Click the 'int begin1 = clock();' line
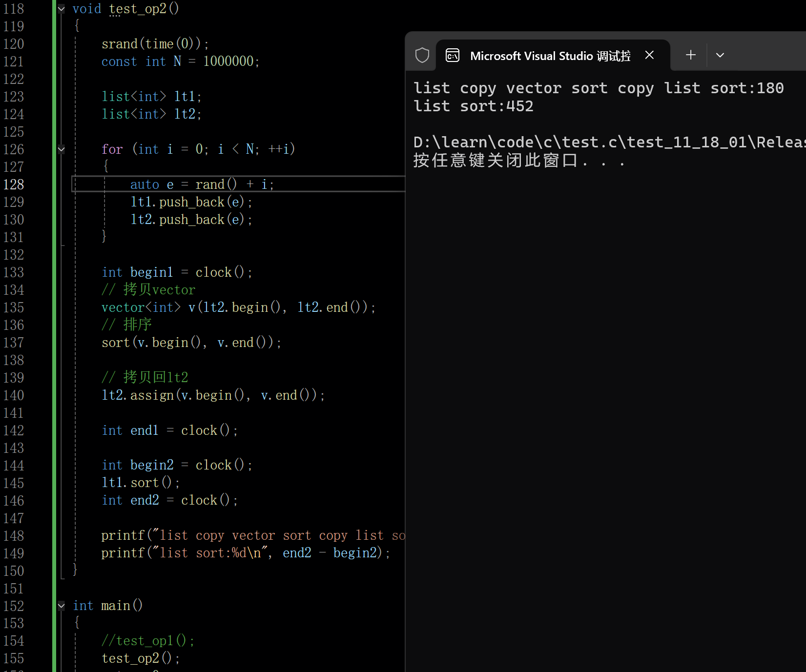The height and width of the screenshot is (672, 806). (177, 272)
